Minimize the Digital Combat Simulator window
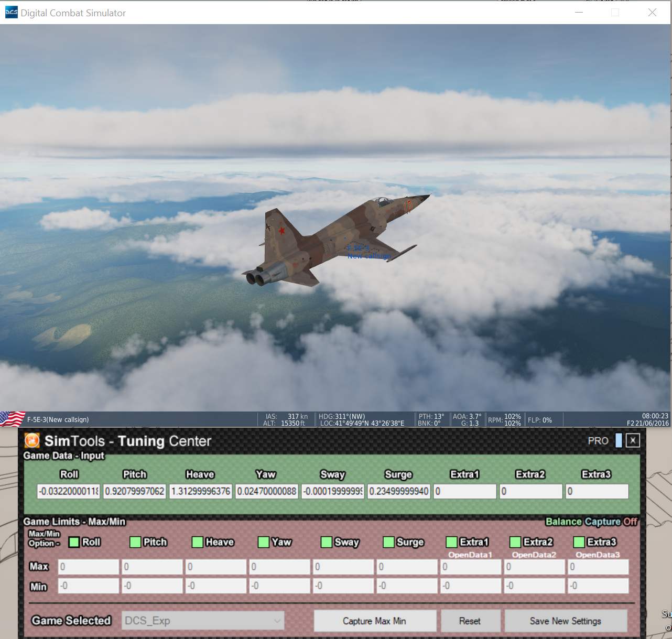The width and height of the screenshot is (672, 639). (x=579, y=13)
